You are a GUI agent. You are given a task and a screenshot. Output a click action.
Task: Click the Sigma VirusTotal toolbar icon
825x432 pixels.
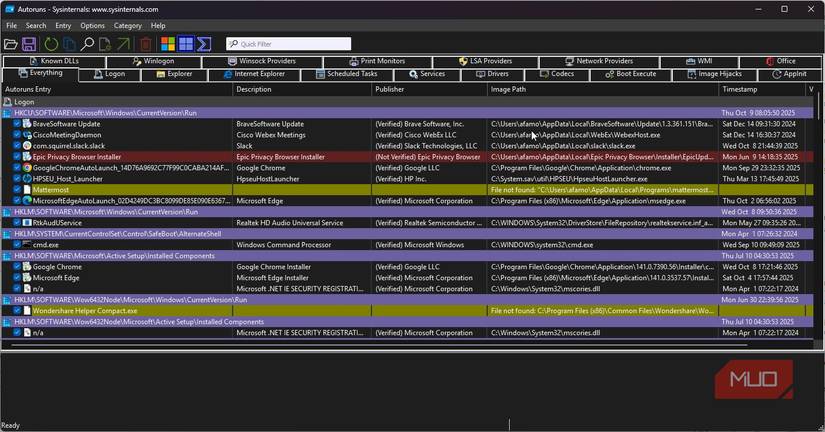(x=204, y=44)
